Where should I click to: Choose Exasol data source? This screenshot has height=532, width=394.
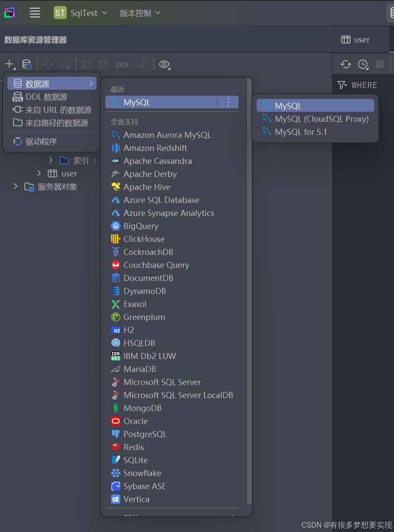(172, 304)
